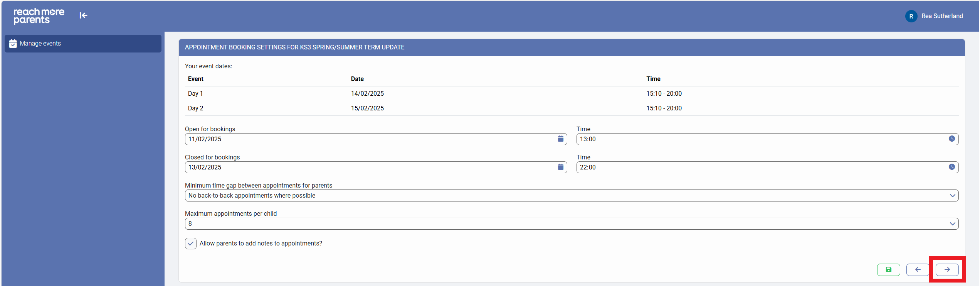Click the 22:00 closing time field
Image resolution: width=980 pixels, height=286 pixels.
(761, 168)
